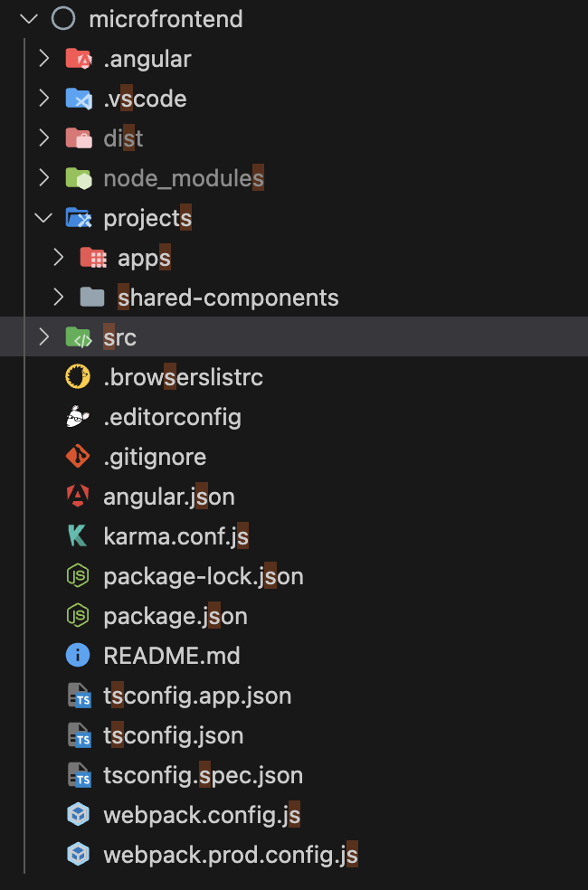Click the Karma icon next to karma.conf.js

click(x=79, y=536)
